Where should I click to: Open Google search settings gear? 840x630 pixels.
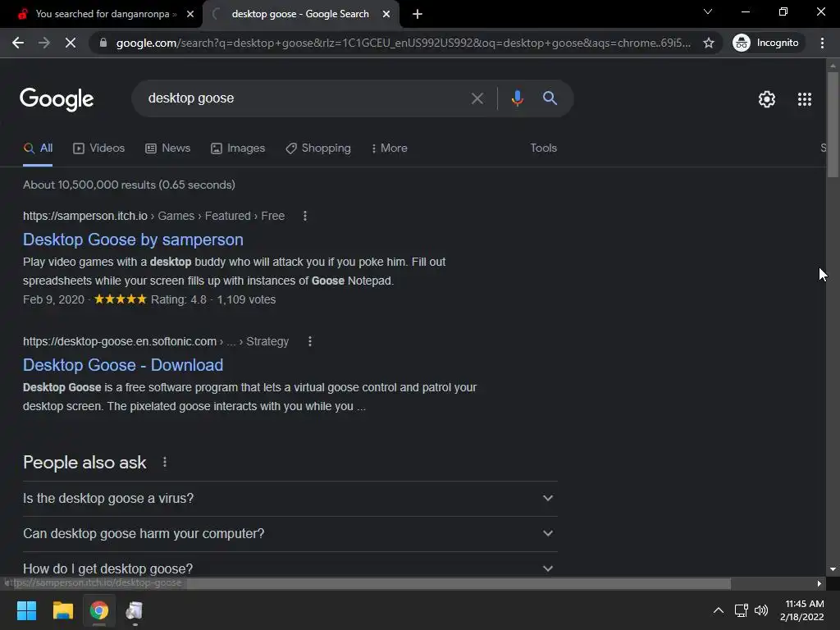(767, 99)
